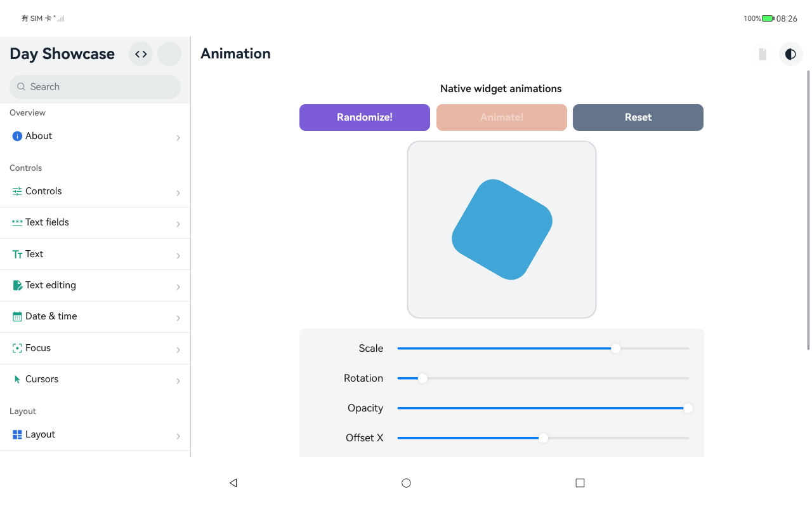Select Layout in the sidebar

coord(95,434)
